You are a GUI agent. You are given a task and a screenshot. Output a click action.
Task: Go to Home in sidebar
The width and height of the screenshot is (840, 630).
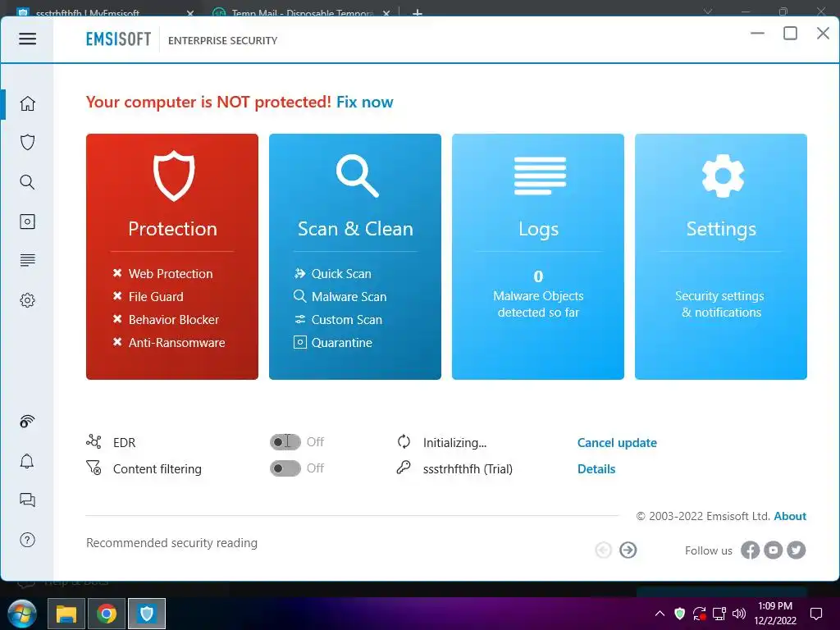coord(27,103)
